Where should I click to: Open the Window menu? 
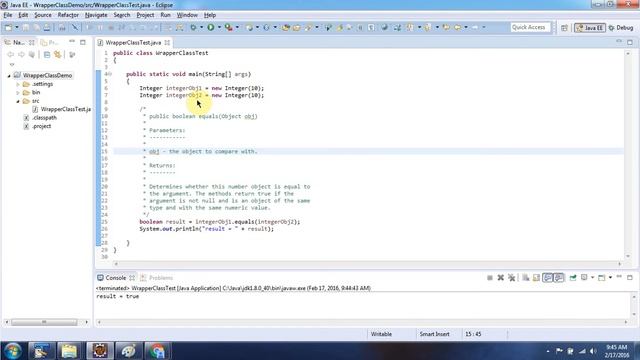tap(187, 15)
